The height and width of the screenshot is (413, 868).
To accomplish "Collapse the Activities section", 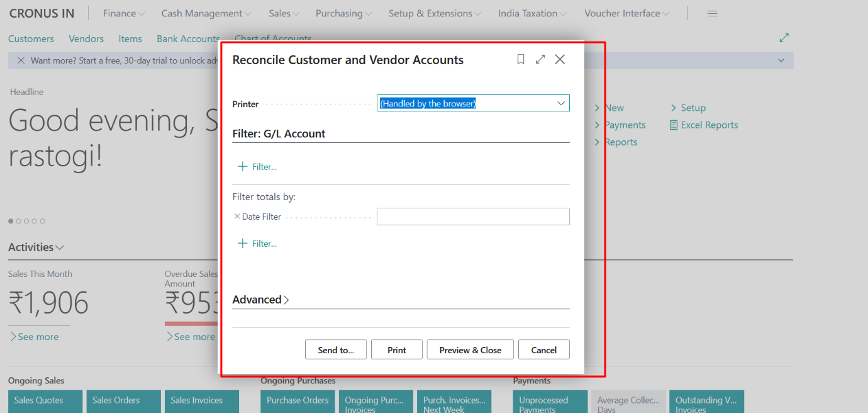I will click(x=59, y=247).
